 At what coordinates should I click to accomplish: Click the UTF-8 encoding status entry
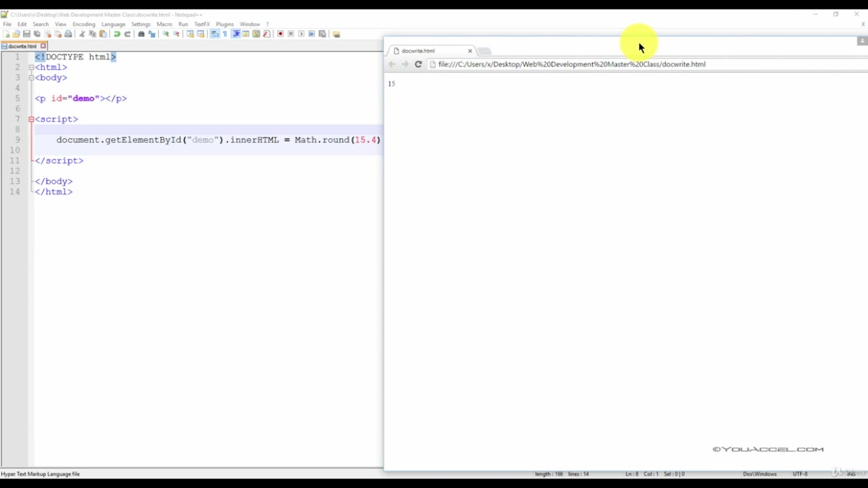pos(800,474)
